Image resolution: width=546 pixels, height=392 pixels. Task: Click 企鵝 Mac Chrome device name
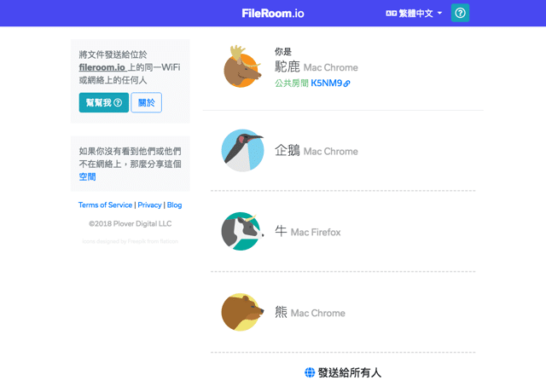coord(317,151)
